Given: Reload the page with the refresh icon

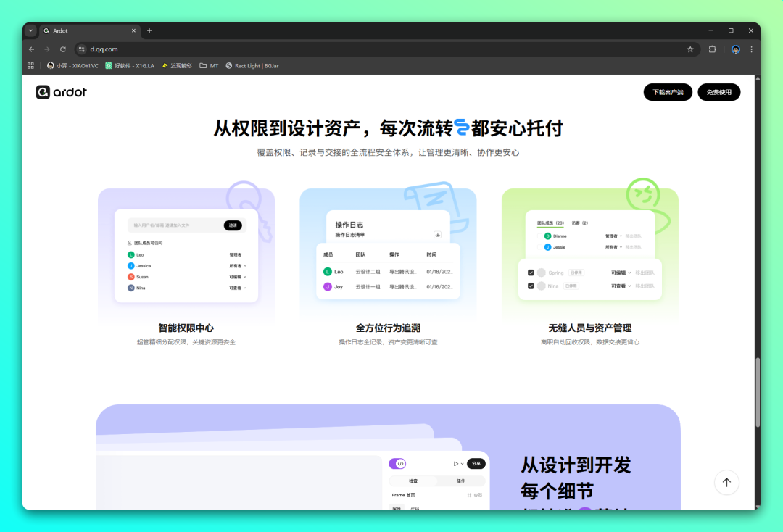Looking at the screenshot, I should pos(63,49).
